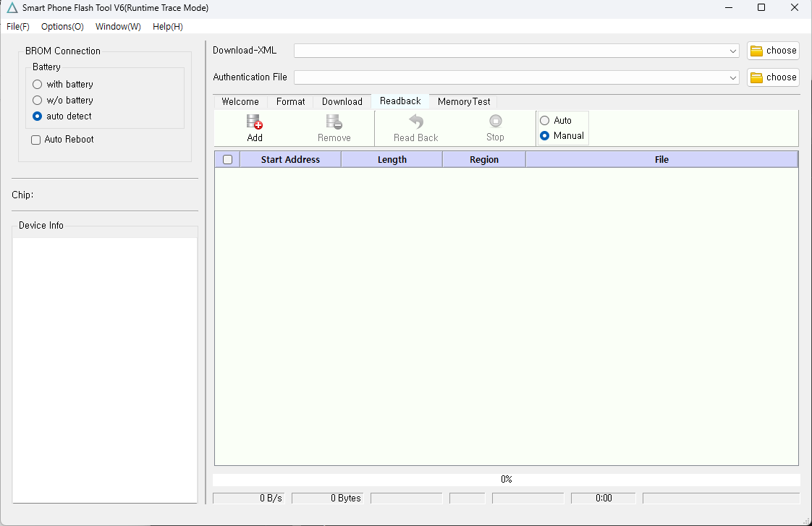Open the Window(W) menu

[x=118, y=26]
